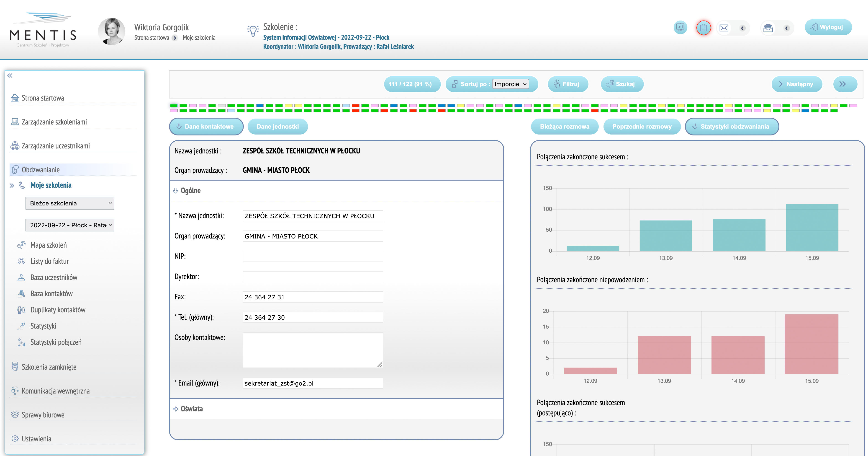Follow the Strona startowa breadcrumb link
The image size is (868, 456).
coord(152,37)
